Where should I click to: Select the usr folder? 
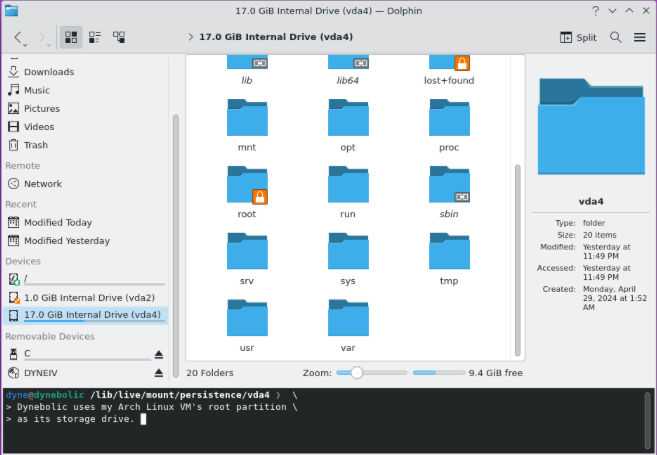point(247,326)
